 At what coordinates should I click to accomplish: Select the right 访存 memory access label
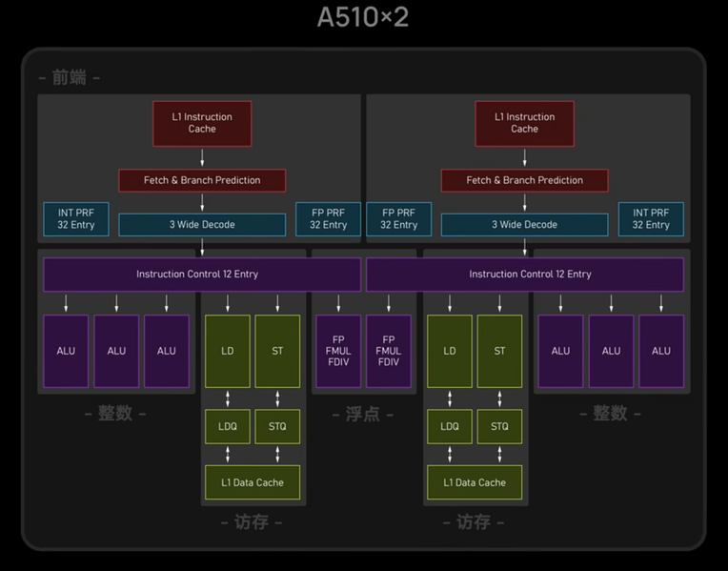point(474,522)
